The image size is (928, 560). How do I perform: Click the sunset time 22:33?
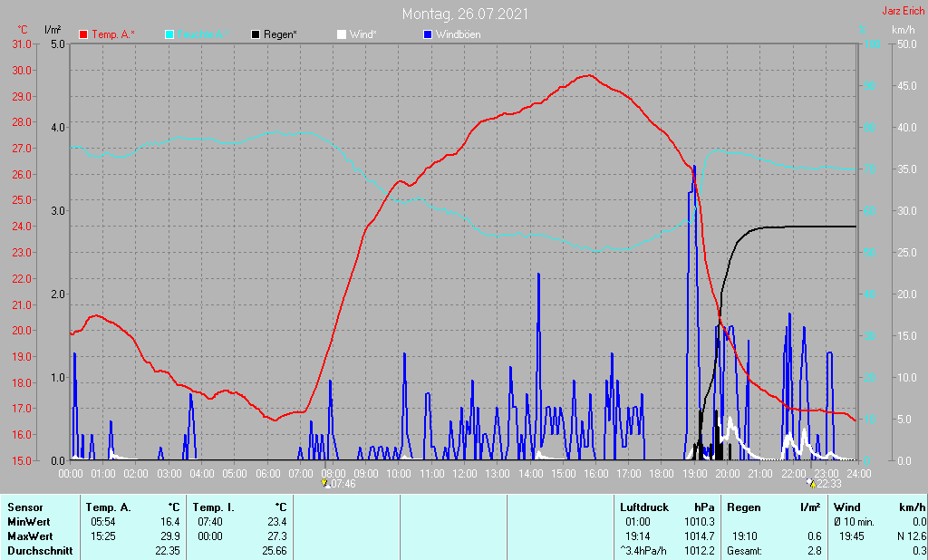point(829,484)
